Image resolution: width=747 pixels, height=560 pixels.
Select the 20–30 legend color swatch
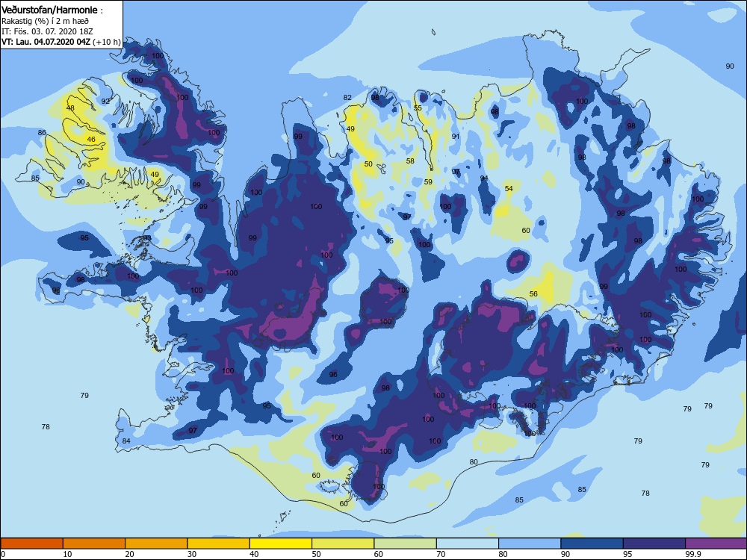156,544
